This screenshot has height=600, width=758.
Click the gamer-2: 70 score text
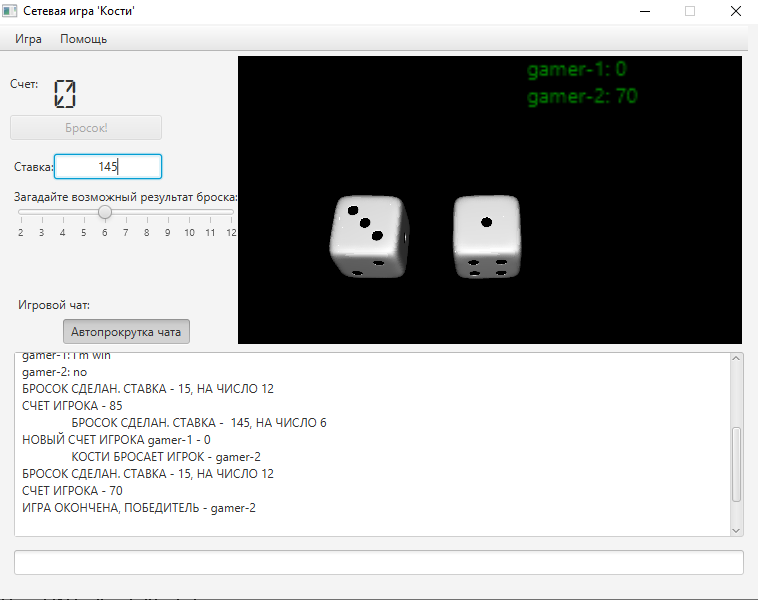[582, 97]
